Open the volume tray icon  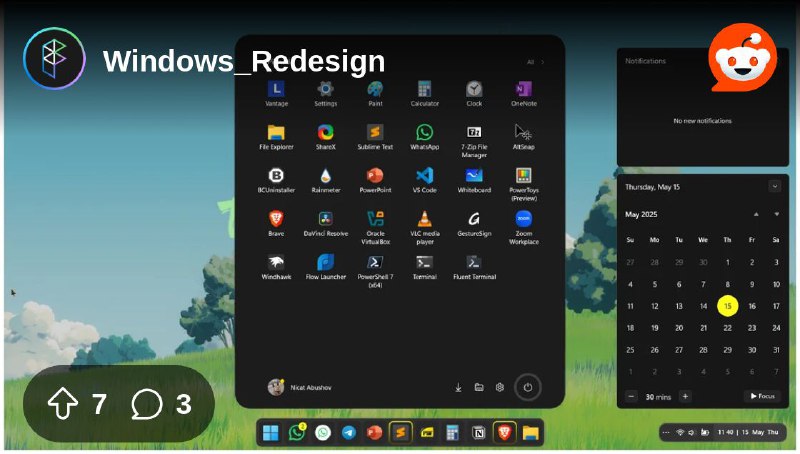point(691,432)
